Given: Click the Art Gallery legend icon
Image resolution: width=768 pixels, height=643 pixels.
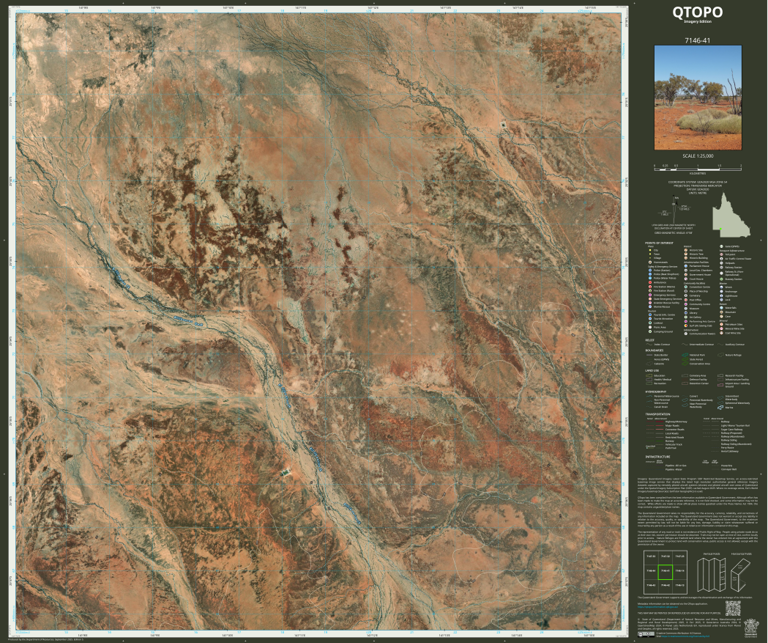Looking at the screenshot, I should click(x=686, y=317).
